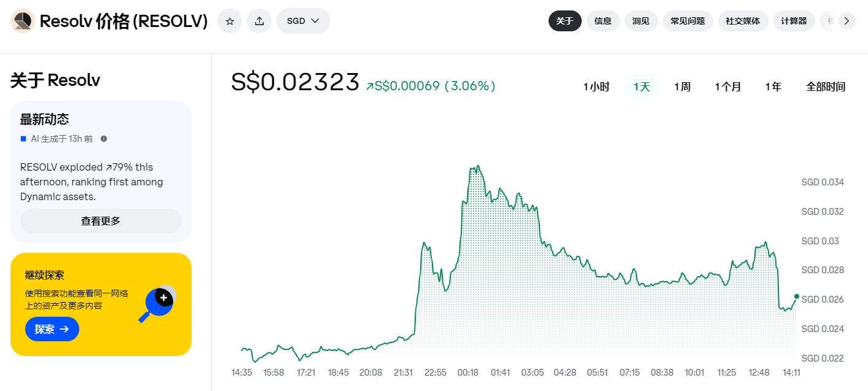Click the 关于 Resolv heading
The height and width of the screenshot is (391, 868).
pos(55,80)
